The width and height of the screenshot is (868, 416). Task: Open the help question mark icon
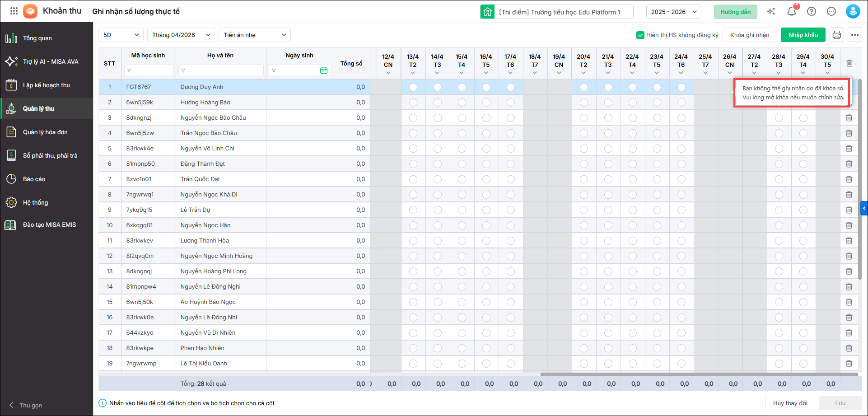pos(812,12)
